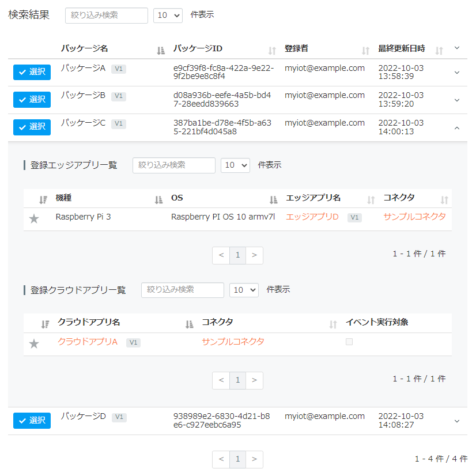Expand パッケージB row details
The height and width of the screenshot is (476, 476).
click(457, 100)
